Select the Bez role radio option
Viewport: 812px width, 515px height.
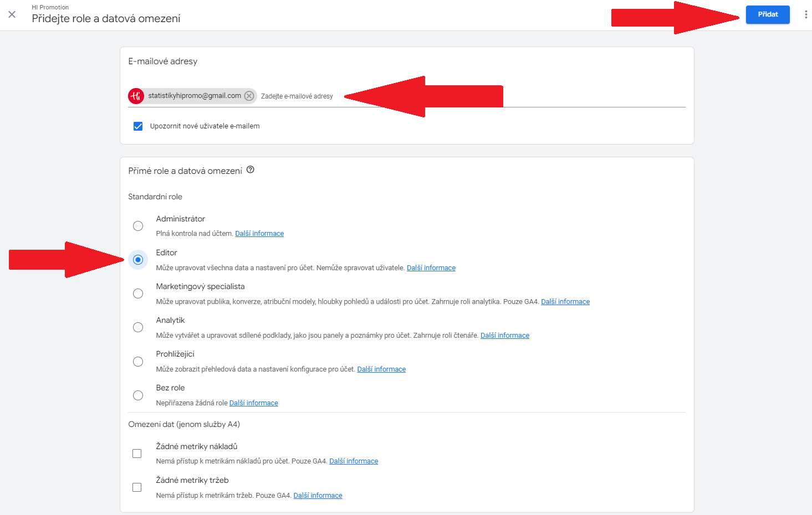click(138, 395)
